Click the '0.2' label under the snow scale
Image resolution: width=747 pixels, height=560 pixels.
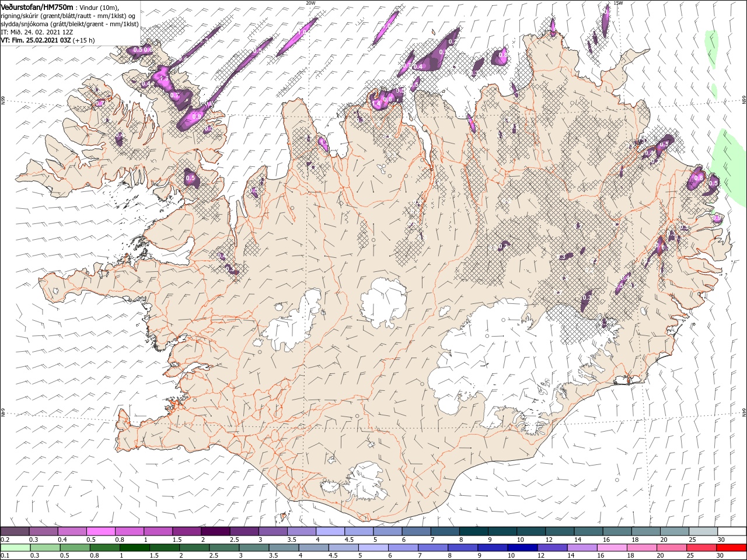(x=5, y=540)
